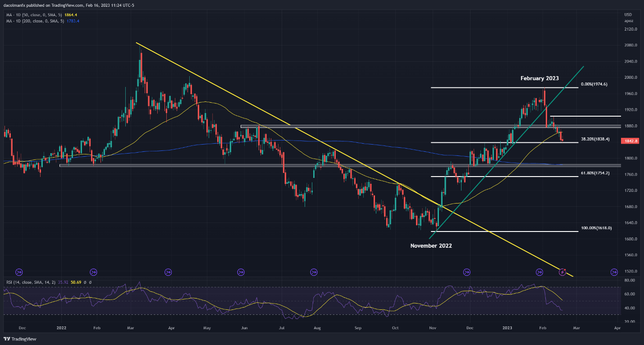The height and width of the screenshot is (345, 644).
Task: Click the contract rollover marker nearest Dec 2021
Action: [19, 272]
